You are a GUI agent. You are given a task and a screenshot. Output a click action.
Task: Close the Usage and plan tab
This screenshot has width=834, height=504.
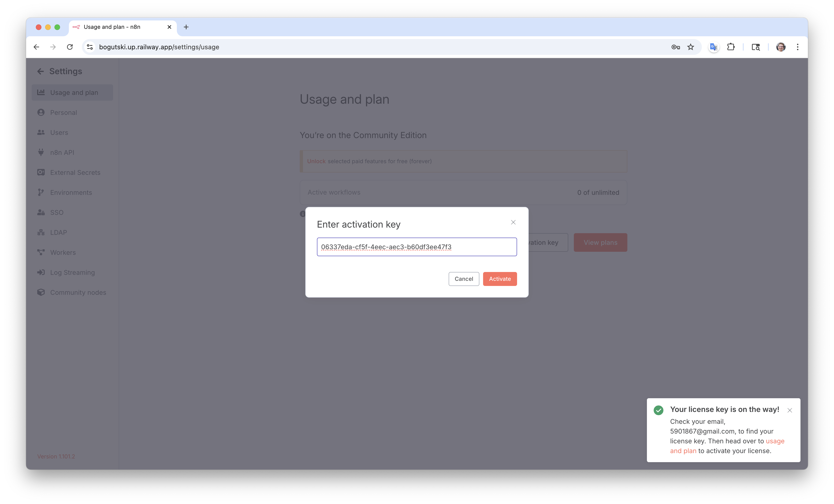169,27
